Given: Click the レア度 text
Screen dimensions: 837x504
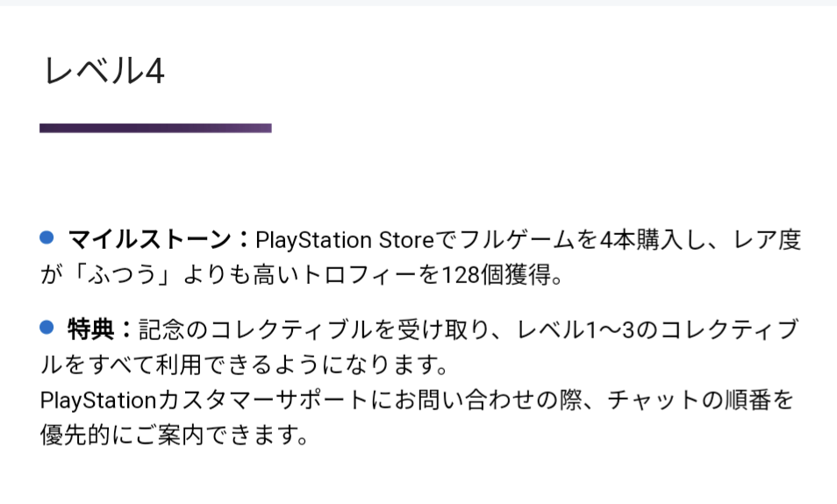Looking at the screenshot, I should 767,239.
